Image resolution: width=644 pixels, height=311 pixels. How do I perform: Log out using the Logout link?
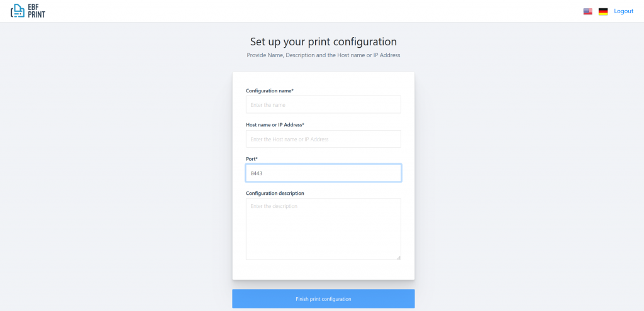pyautogui.click(x=623, y=11)
